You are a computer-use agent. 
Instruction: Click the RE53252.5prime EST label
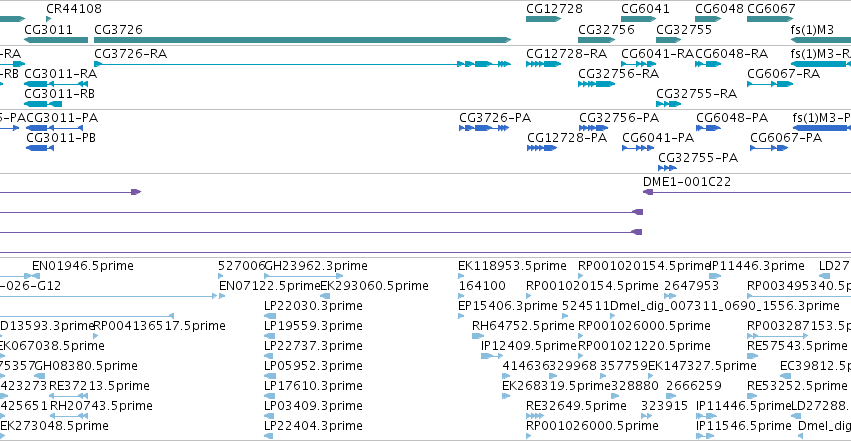(797, 386)
